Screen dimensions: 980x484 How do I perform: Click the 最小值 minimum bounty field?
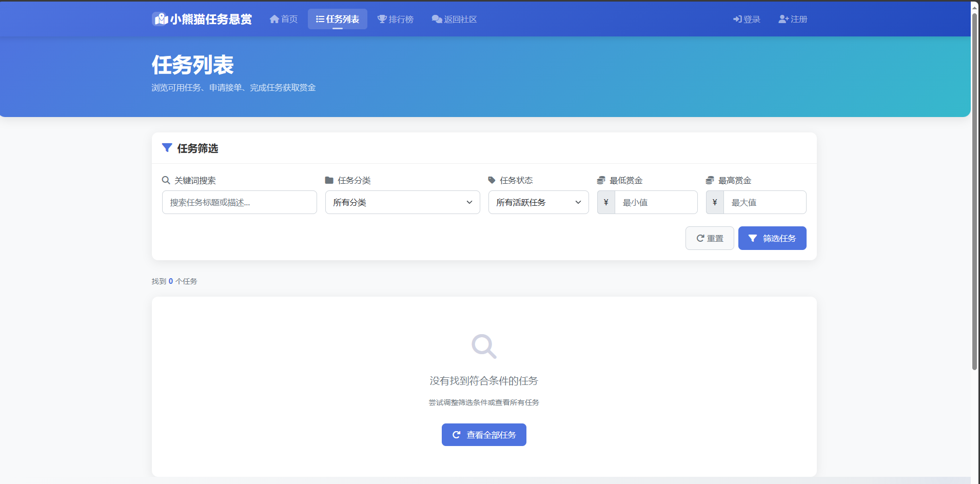coord(656,202)
